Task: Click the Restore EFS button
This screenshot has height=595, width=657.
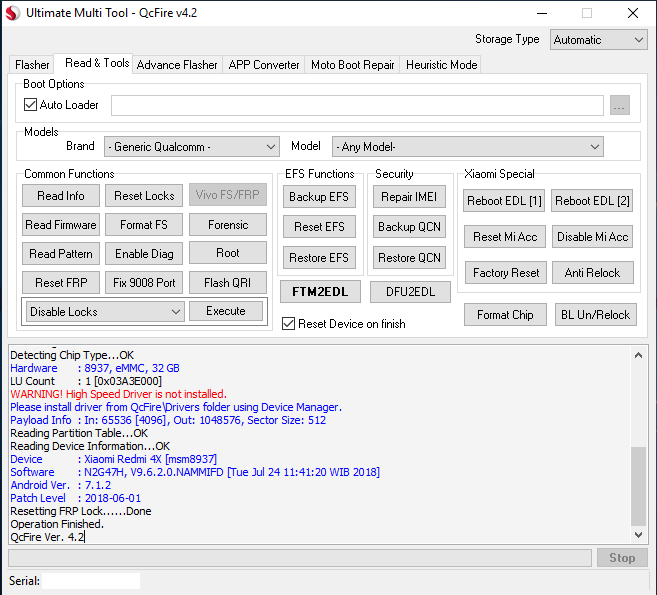Action: [319, 257]
